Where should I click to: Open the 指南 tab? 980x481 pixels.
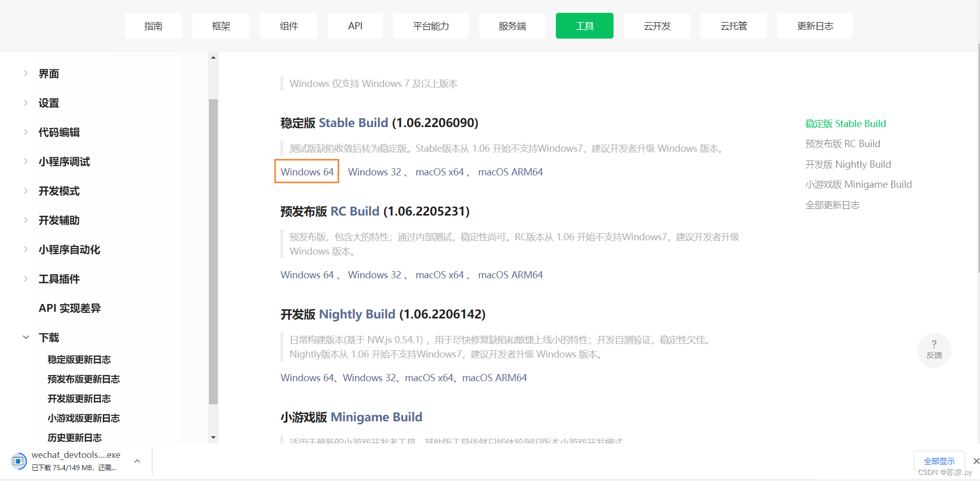(153, 26)
